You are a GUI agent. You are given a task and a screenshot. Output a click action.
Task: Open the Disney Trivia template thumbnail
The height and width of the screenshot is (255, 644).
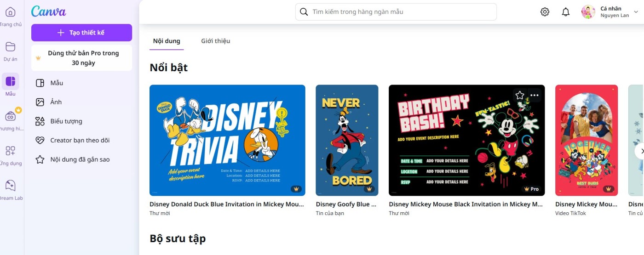tap(227, 140)
